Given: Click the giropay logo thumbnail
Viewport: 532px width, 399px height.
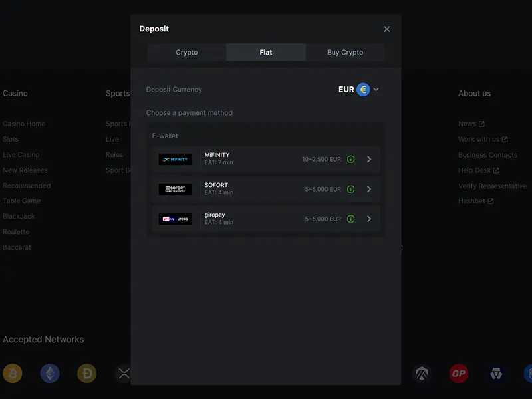Looking at the screenshot, I should pos(175,219).
